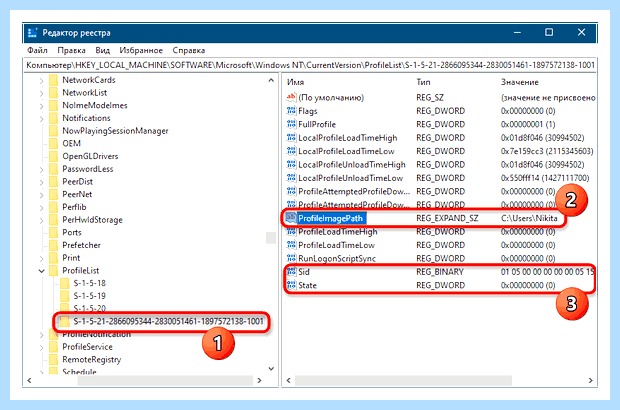
Task: Click the binary icon next to Sid
Action: 291,272
